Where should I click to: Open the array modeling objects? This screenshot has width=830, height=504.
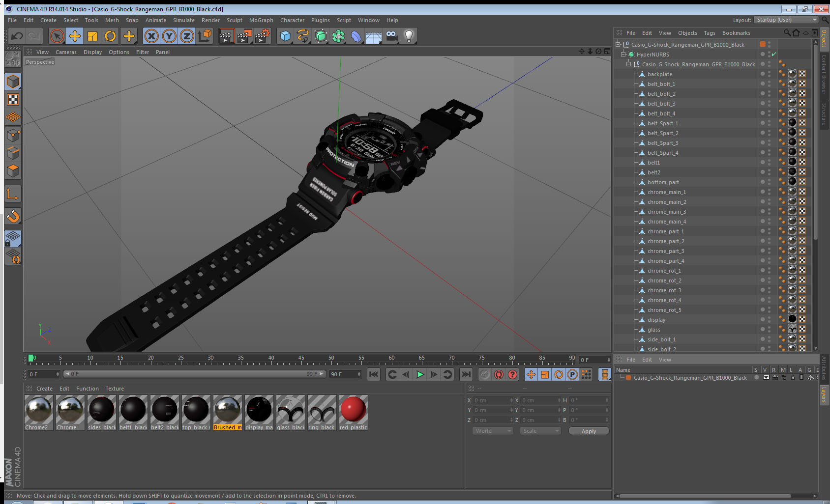coord(338,36)
